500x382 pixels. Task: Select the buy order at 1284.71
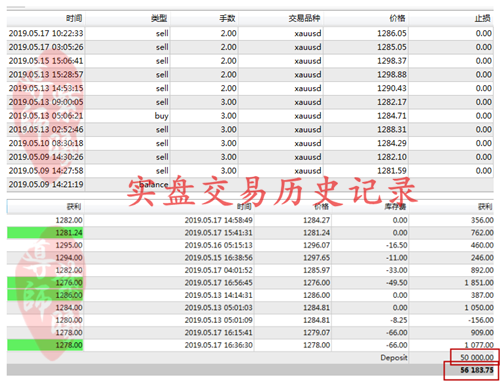250,116
